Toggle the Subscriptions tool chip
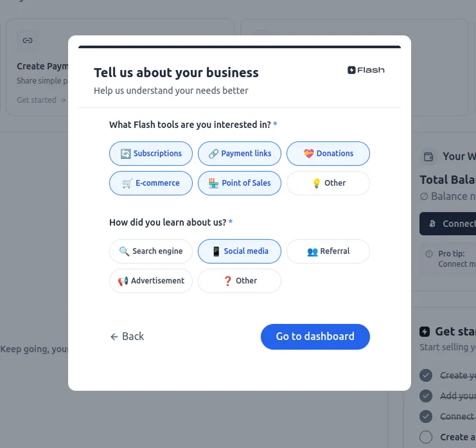The width and height of the screenshot is (476, 448). pyautogui.click(x=151, y=154)
